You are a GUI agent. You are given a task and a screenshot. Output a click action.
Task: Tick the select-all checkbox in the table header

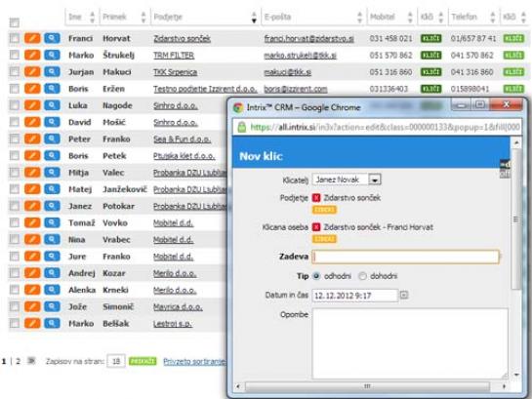click(15, 22)
